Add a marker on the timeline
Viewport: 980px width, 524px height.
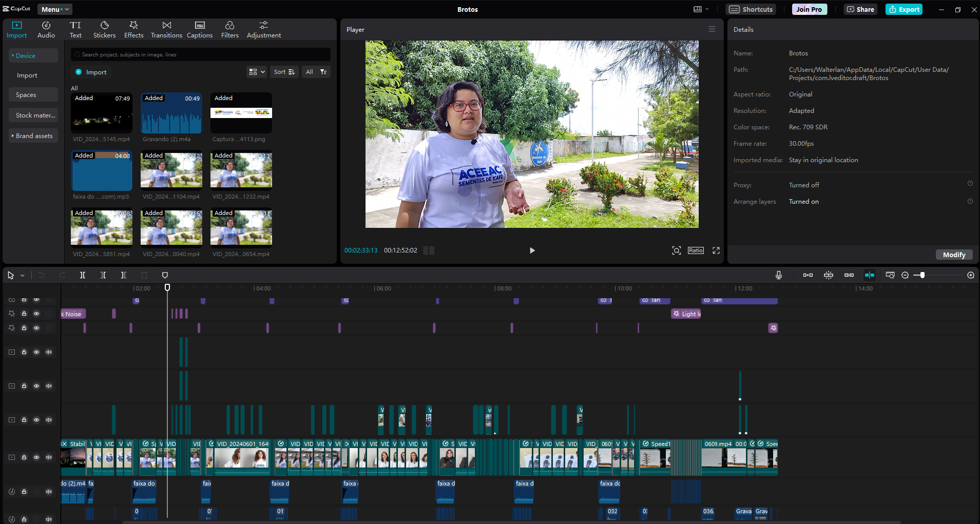click(x=165, y=275)
